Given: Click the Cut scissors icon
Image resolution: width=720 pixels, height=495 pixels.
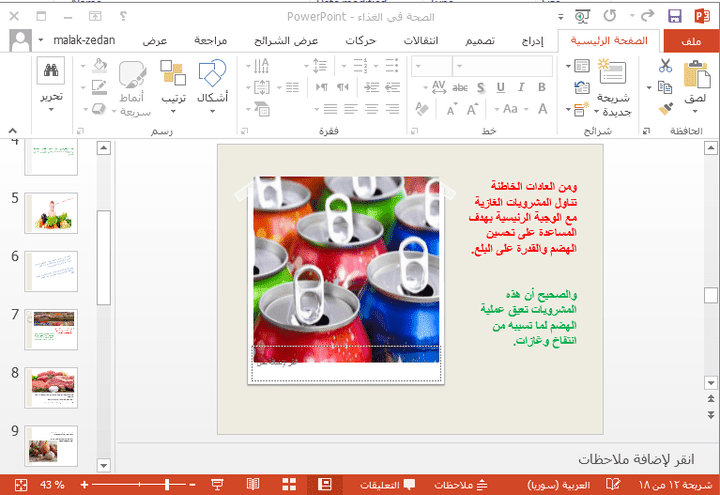Looking at the screenshot, I should coord(665,66).
